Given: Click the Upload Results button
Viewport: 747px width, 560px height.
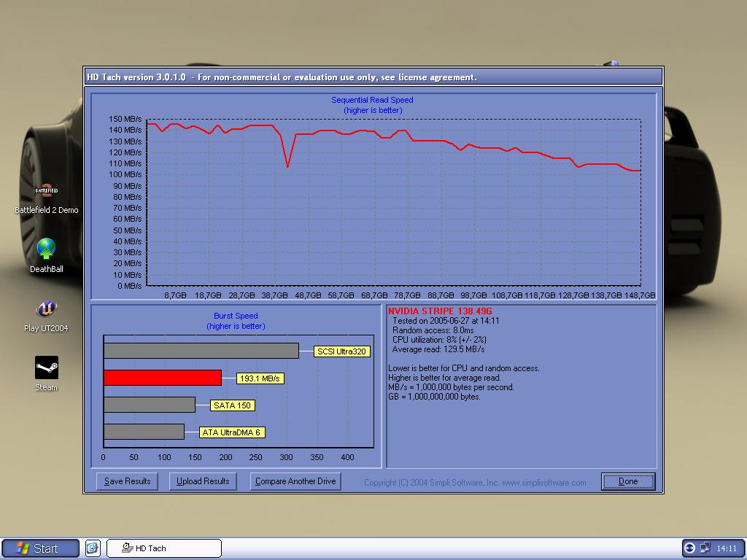Looking at the screenshot, I should [203, 481].
